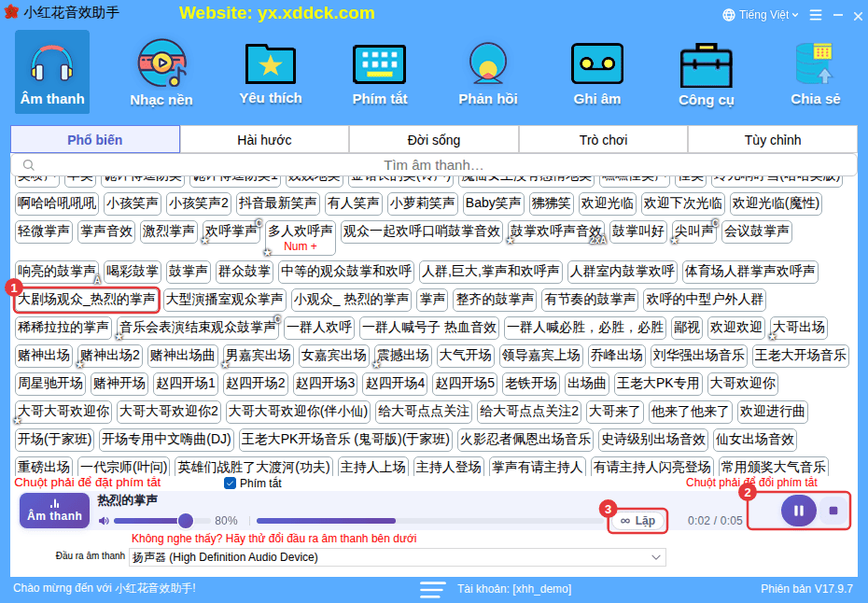Play the 会议鼓掌声 sound

(757, 231)
